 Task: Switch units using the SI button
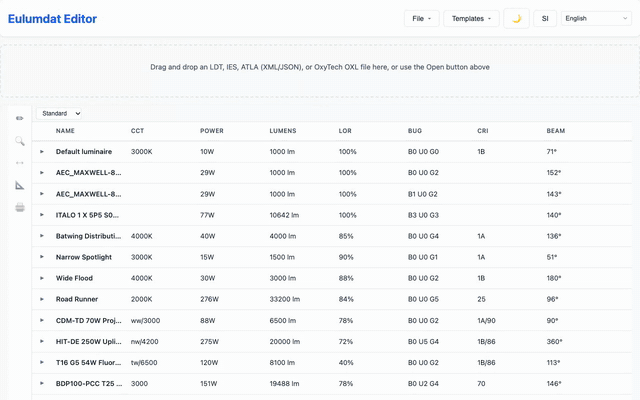pyautogui.click(x=545, y=19)
